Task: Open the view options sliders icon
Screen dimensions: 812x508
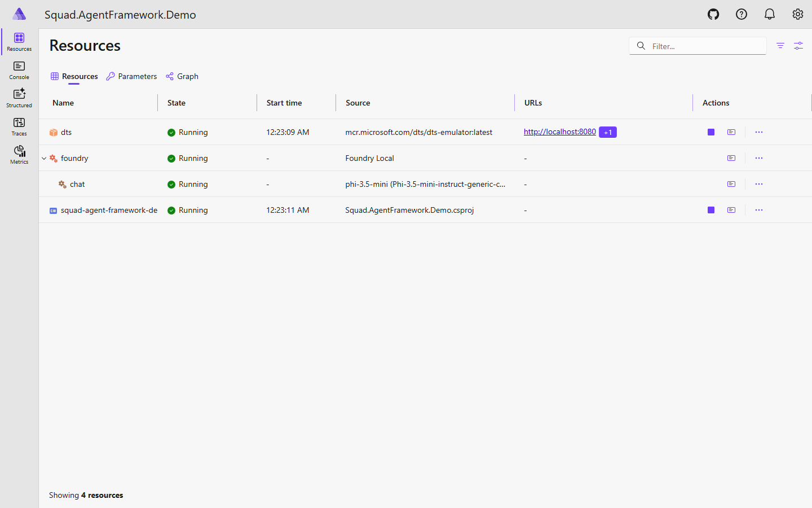Action: tap(798, 46)
